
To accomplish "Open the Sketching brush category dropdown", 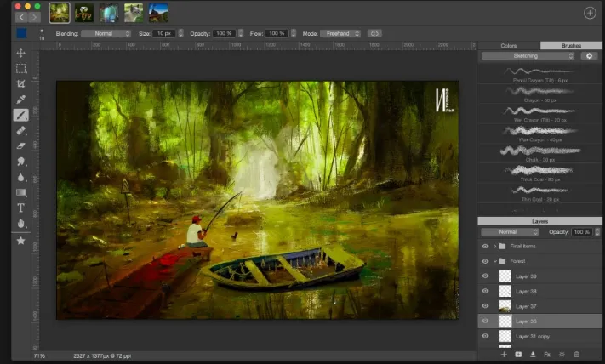I will pyautogui.click(x=528, y=56).
